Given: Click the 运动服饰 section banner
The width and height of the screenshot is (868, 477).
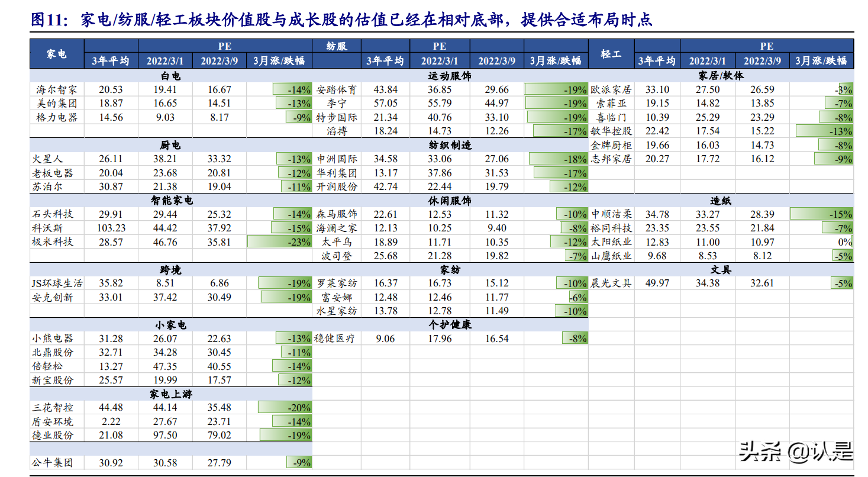Looking at the screenshot, I should click(450, 75).
